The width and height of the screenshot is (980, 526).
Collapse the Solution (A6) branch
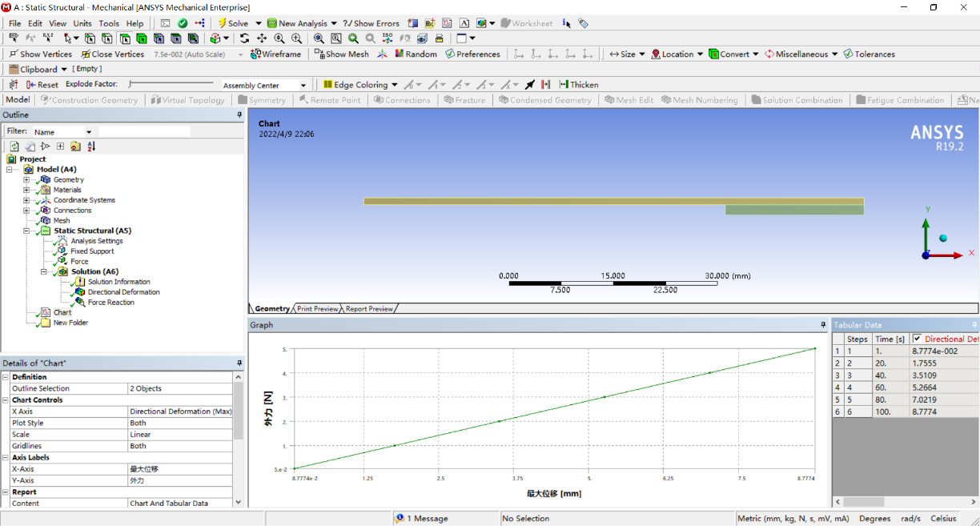[x=44, y=272]
